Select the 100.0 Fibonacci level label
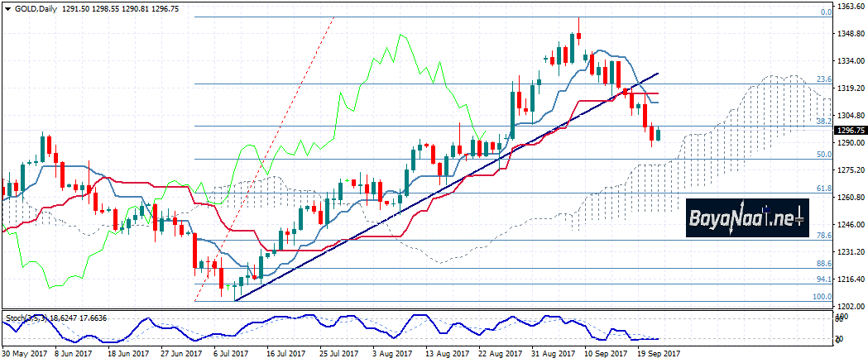The width and height of the screenshot is (868, 363). pyautogui.click(x=822, y=296)
